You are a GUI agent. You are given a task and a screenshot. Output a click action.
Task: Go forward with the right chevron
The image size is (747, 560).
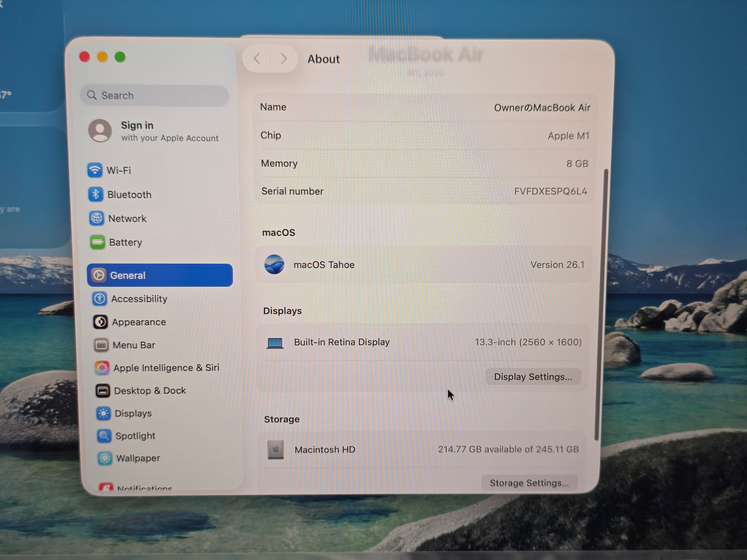pos(283,58)
